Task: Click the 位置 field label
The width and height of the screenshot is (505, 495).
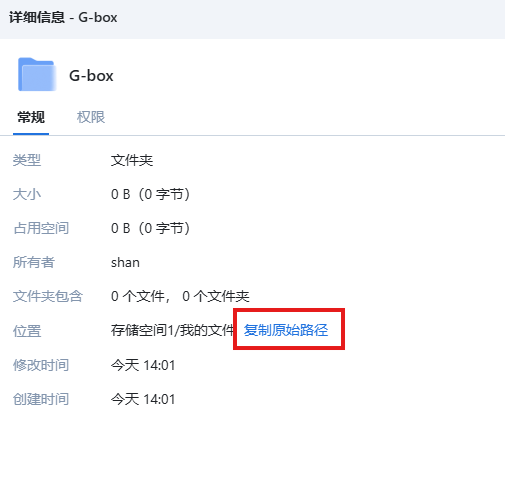Action: [27, 331]
